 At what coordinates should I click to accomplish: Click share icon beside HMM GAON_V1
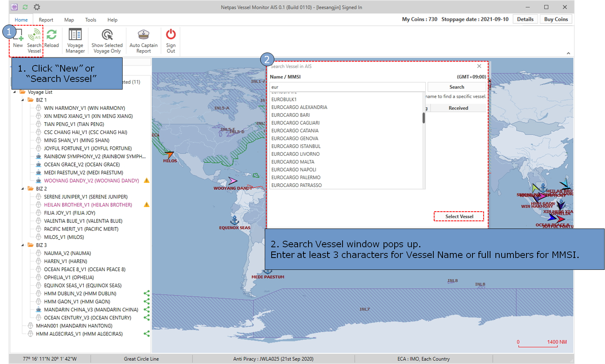[146, 301]
